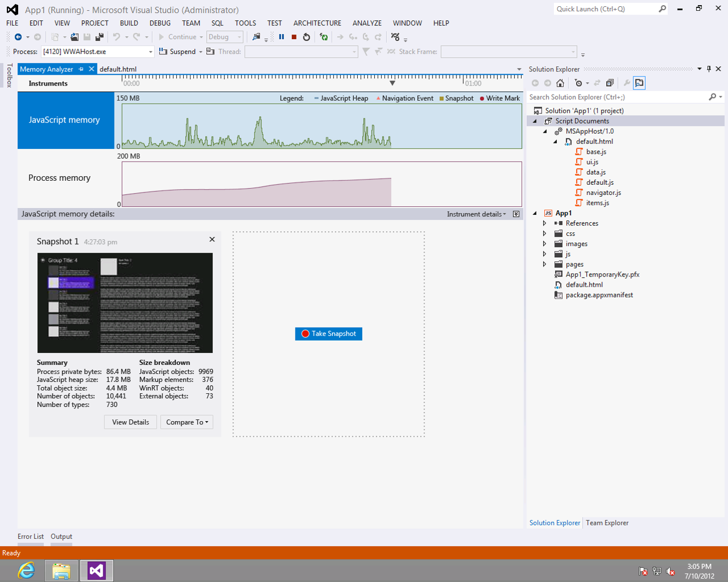Close Snapshot 1 card
Image resolution: width=728 pixels, height=582 pixels.
(x=212, y=240)
